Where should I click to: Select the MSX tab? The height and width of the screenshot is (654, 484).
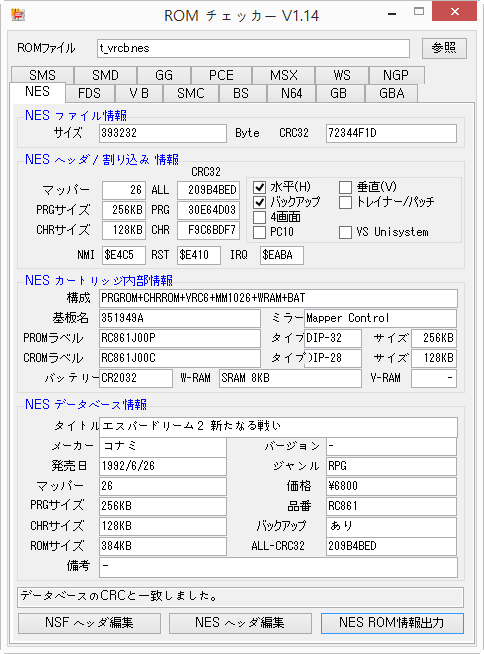click(x=284, y=75)
